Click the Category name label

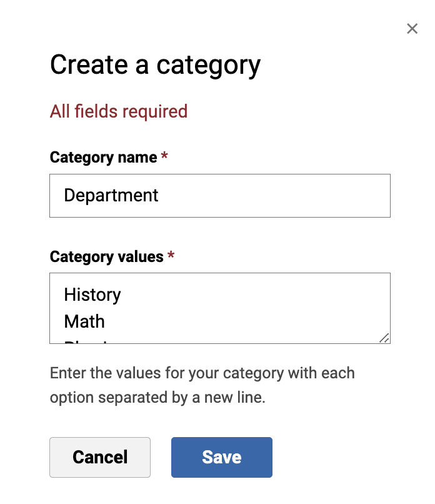click(x=103, y=157)
